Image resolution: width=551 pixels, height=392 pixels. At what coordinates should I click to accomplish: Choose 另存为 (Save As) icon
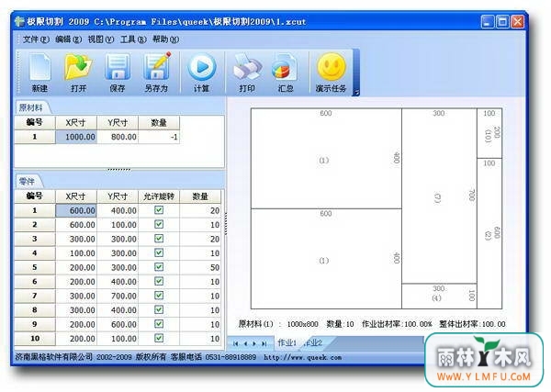(x=156, y=73)
